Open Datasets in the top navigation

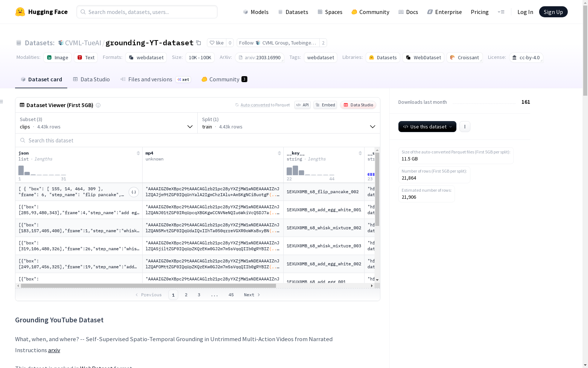point(293,12)
